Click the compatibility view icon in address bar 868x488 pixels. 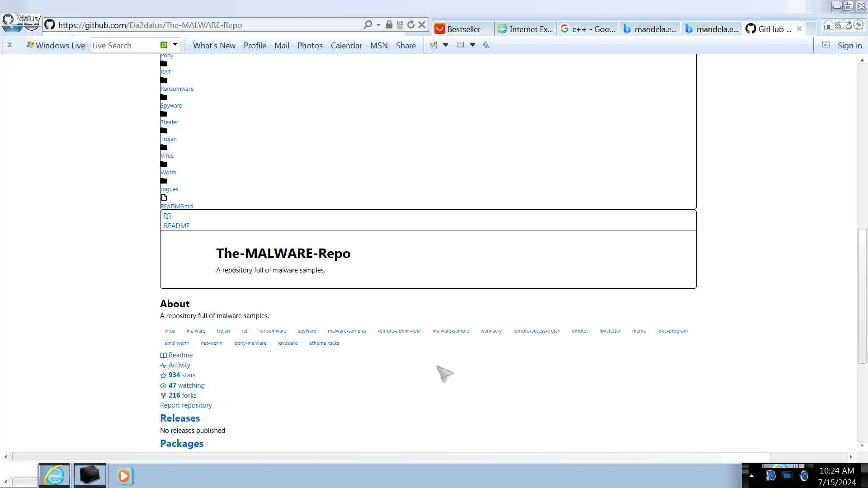(400, 25)
